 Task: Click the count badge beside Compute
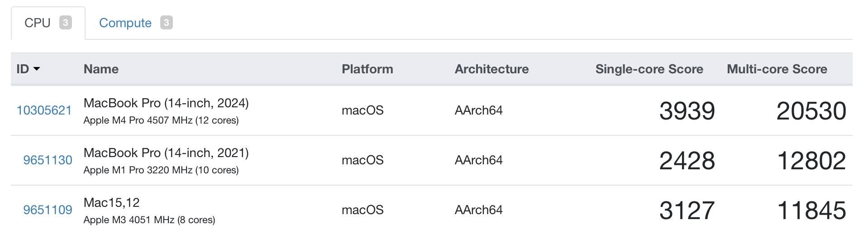tap(166, 23)
